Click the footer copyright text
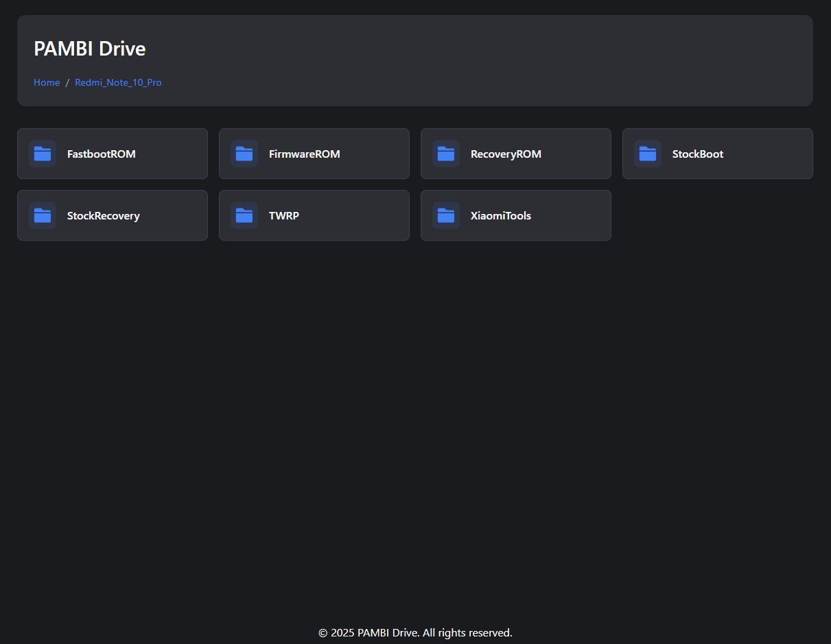Viewport: 831px width, 644px height. 414,632
